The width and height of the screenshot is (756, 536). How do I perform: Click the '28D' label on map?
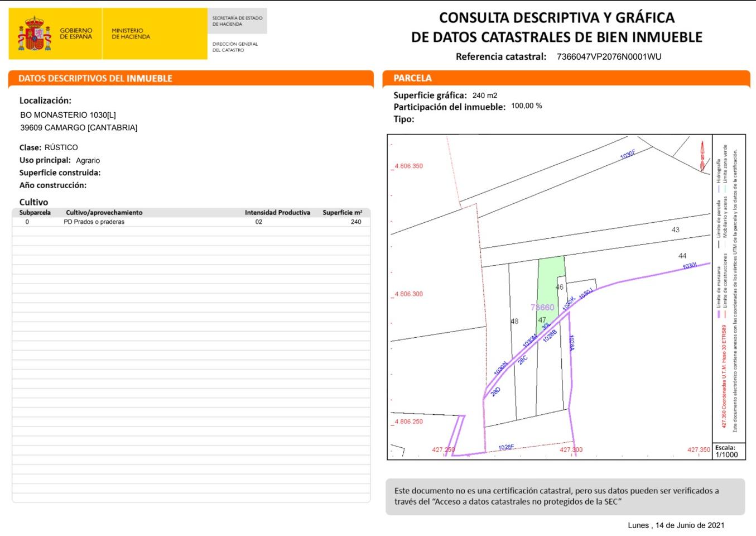pyautogui.click(x=495, y=391)
